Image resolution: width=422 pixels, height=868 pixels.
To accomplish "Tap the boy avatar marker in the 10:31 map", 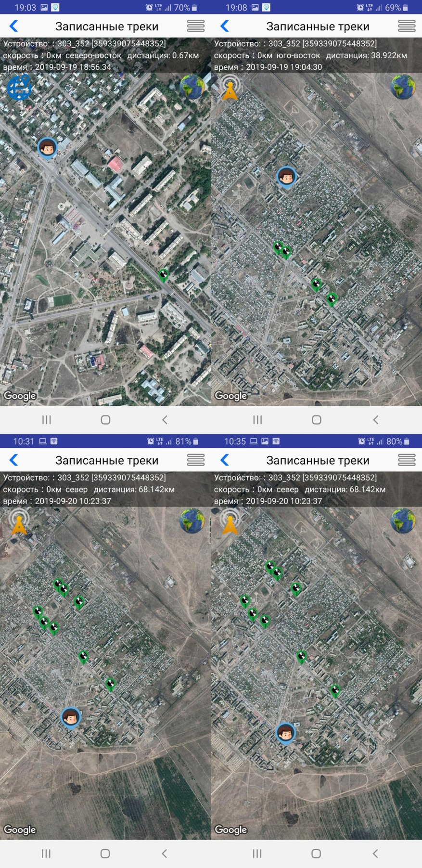I will [x=71, y=718].
